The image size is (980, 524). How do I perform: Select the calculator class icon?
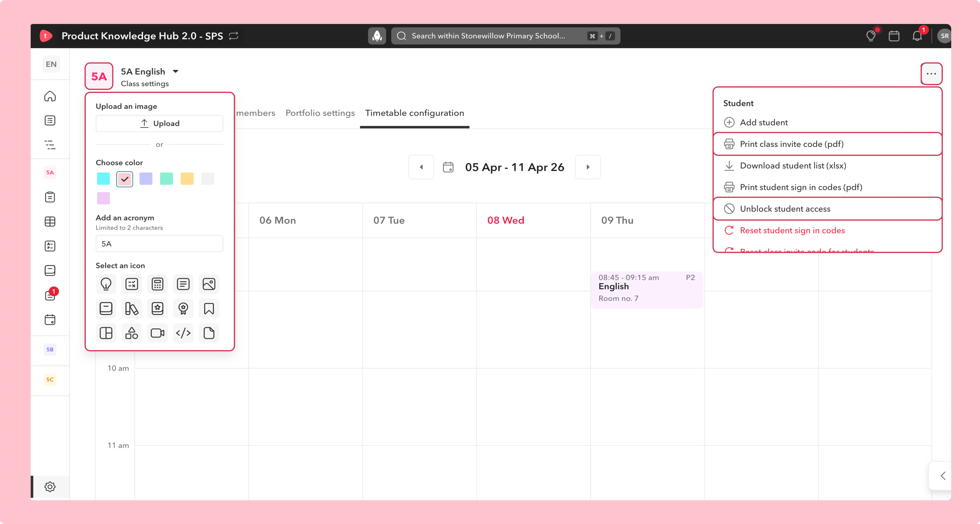pyautogui.click(x=157, y=284)
